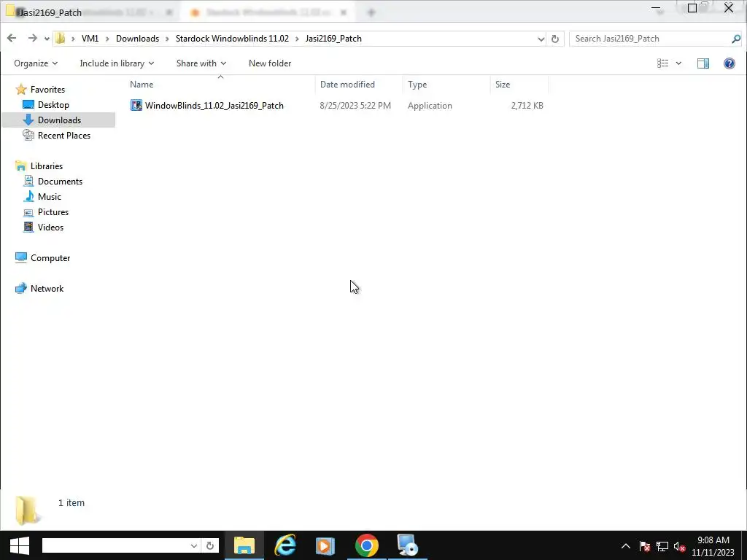
Task: Click the Downloads blue arrow icon
Action: [x=28, y=120]
